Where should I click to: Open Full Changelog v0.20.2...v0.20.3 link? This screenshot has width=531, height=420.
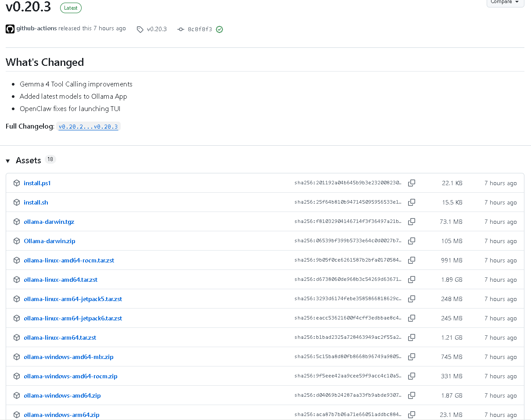coord(88,126)
